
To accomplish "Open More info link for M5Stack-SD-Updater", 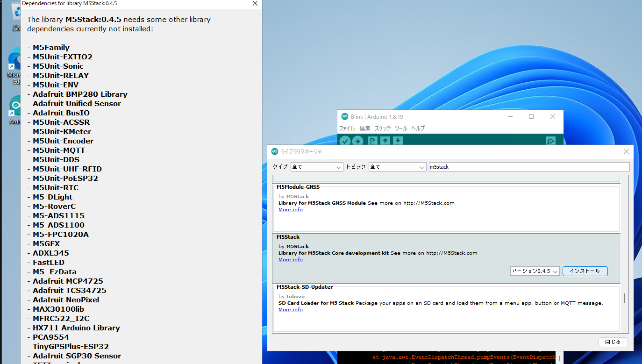I will pyautogui.click(x=291, y=310).
